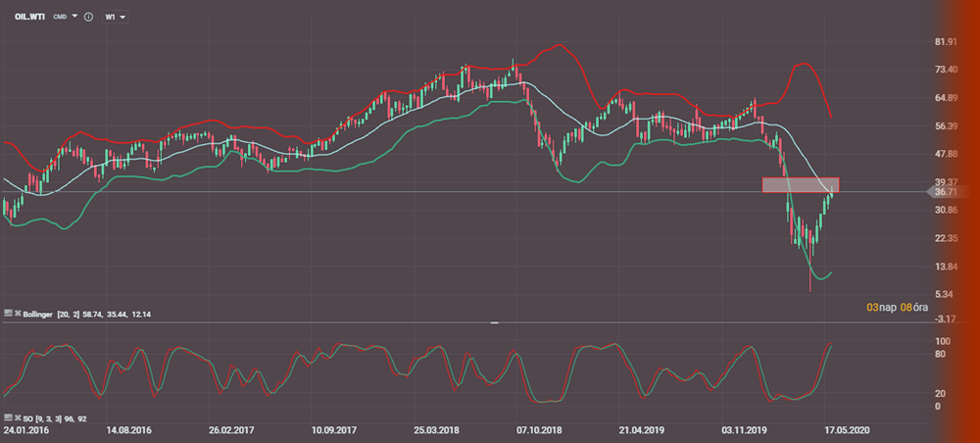Click the red upper Bollinger band peak
980x443 pixels.
coord(557,45)
